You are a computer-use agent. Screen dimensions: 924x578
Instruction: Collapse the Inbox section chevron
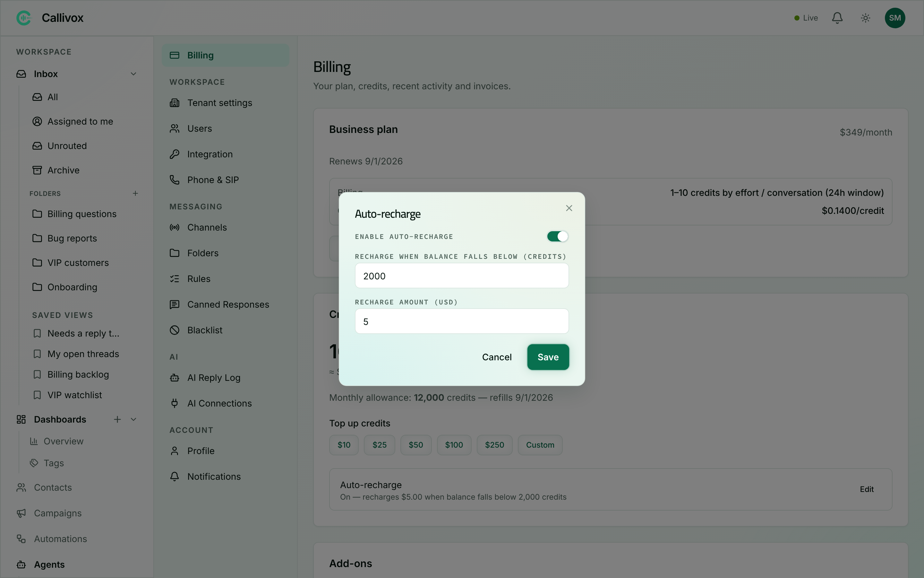133,74
